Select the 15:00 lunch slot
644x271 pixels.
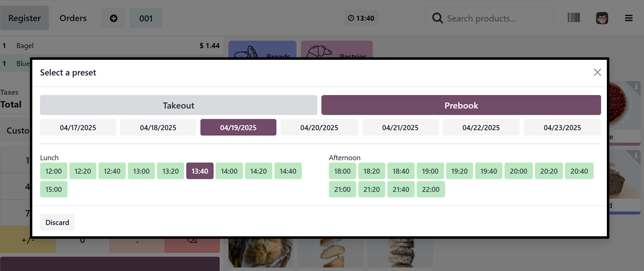point(54,190)
